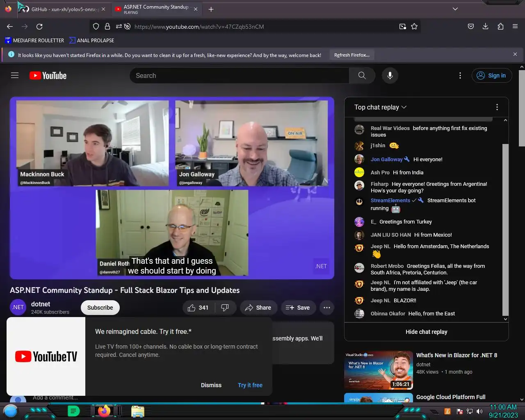Image resolution: width=525 pixels, height=420 pixels.
Task: Dismiss the Firefox refresh notification bar
Action: click(x=515, y=54)
